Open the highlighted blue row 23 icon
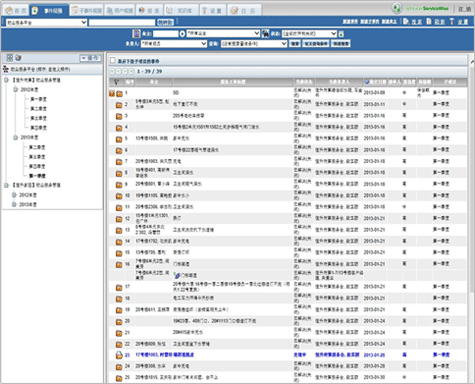Image resolution: width=475 pixels, height=384 pixels. click(x=119, y=355)
